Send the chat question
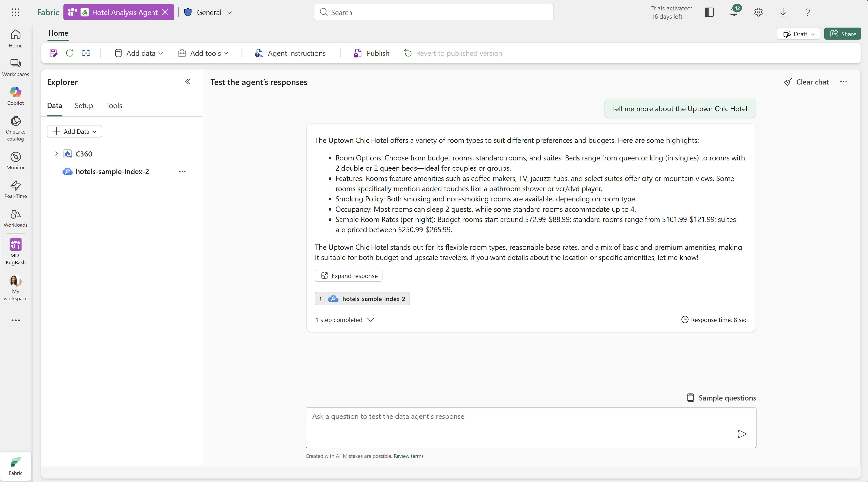 742,434
